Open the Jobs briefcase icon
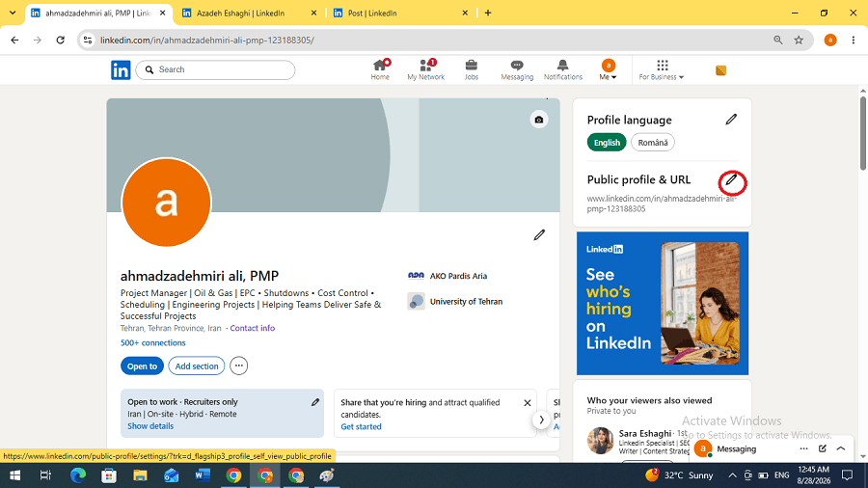 [471, 69]
